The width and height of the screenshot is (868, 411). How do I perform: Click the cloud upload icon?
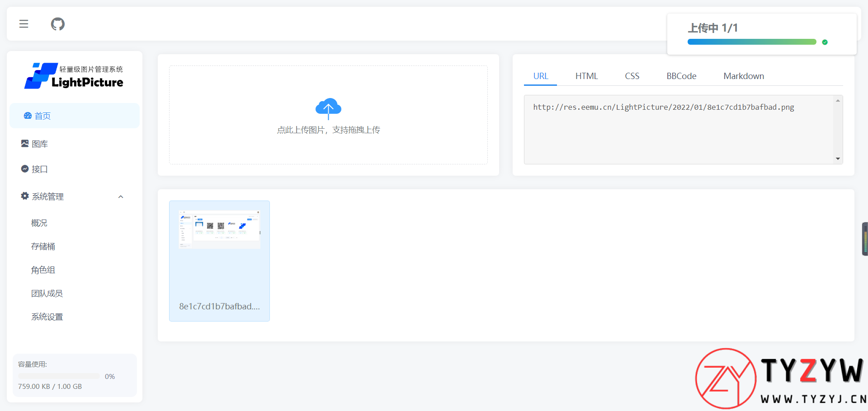(328, 107)
